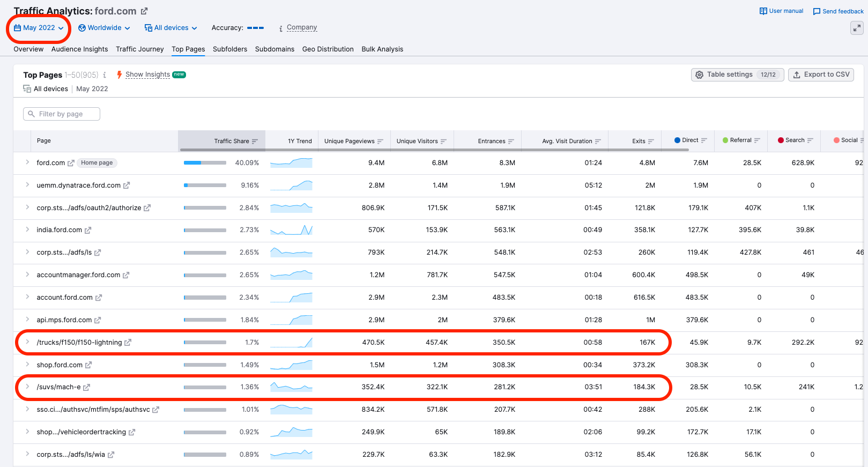The image size is (868, 467).
Task: Click the Filter by page field
Action: (62, 114)
